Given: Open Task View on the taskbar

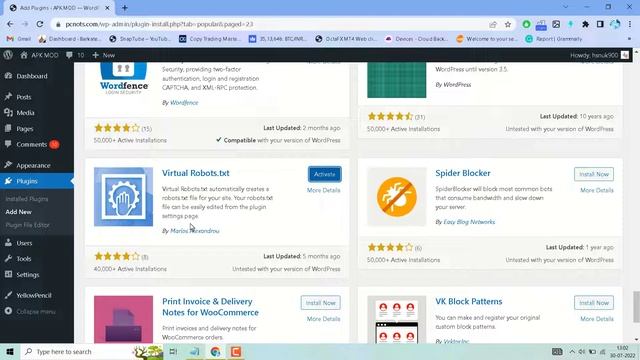Looking at the screenshot, I should [x=173, y=351].
